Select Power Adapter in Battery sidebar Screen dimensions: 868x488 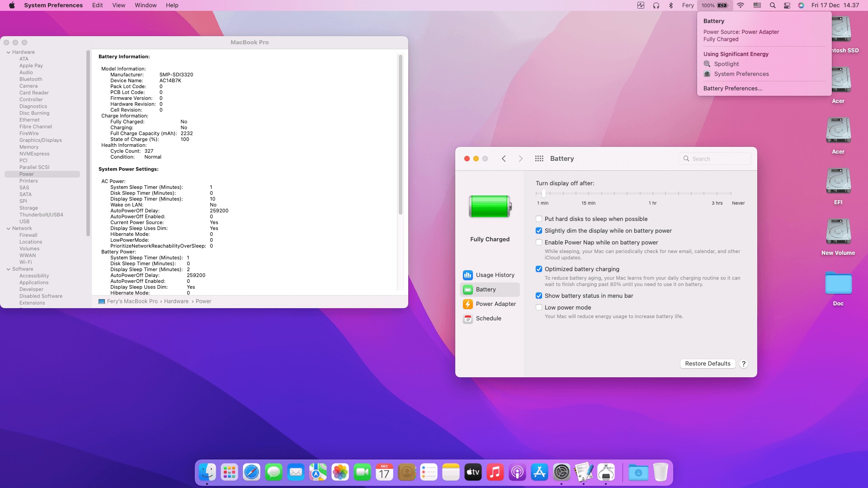pyautogui.click(x=490, y=304)
